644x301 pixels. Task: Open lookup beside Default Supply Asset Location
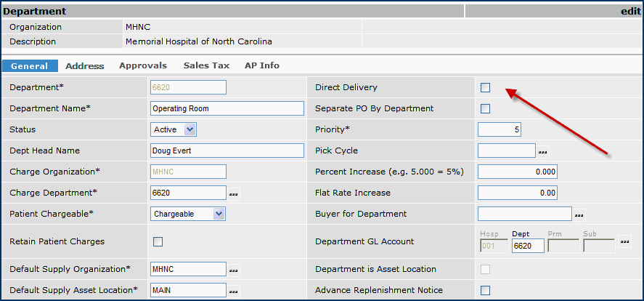coord(234,291)
